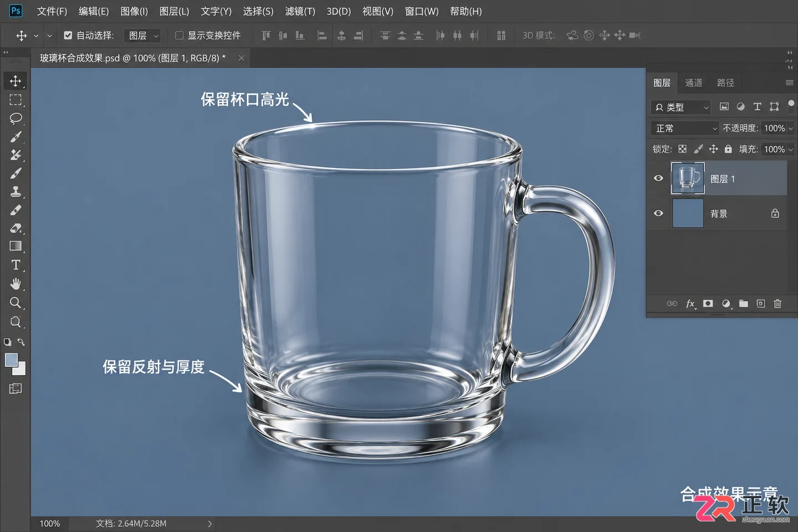This screenshot has height=532, width=798.
Task: Swap foreground and background colors
Action: coord(21,342)
